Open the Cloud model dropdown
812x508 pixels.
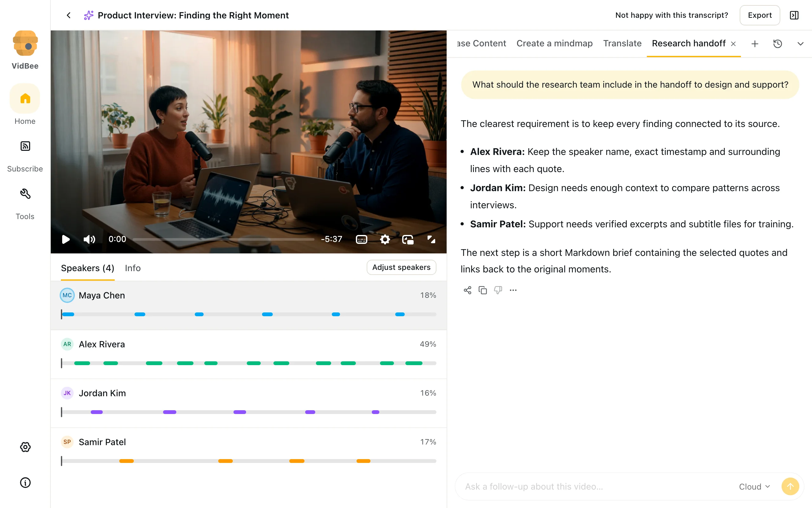[x=754, y=486]
